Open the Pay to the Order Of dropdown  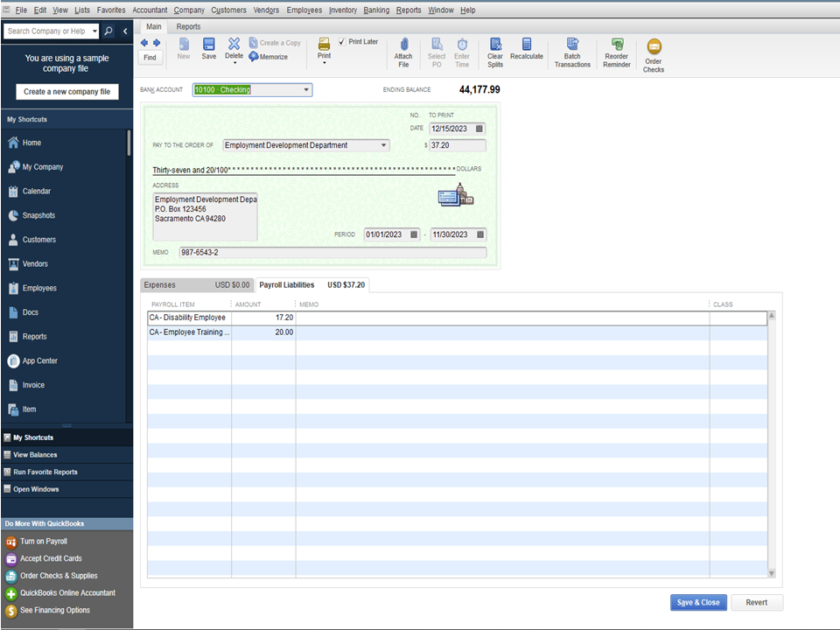(383, 145)
